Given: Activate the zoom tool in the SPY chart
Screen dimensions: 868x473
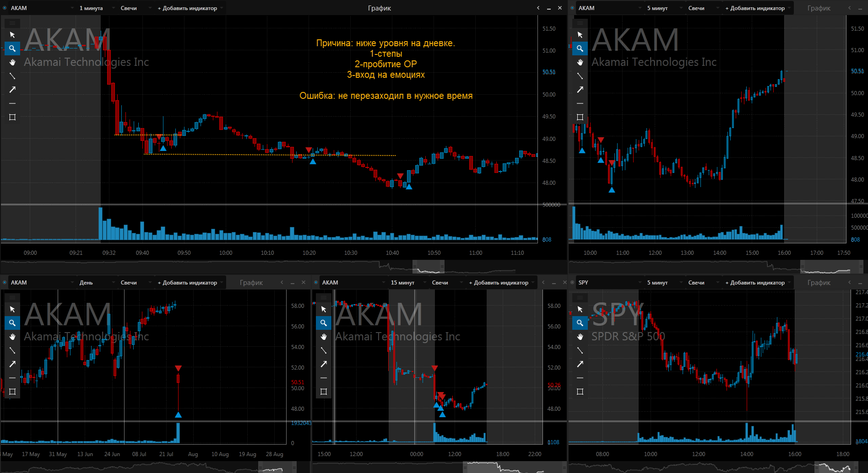Looking at the screenshot, I should (580, 323).
